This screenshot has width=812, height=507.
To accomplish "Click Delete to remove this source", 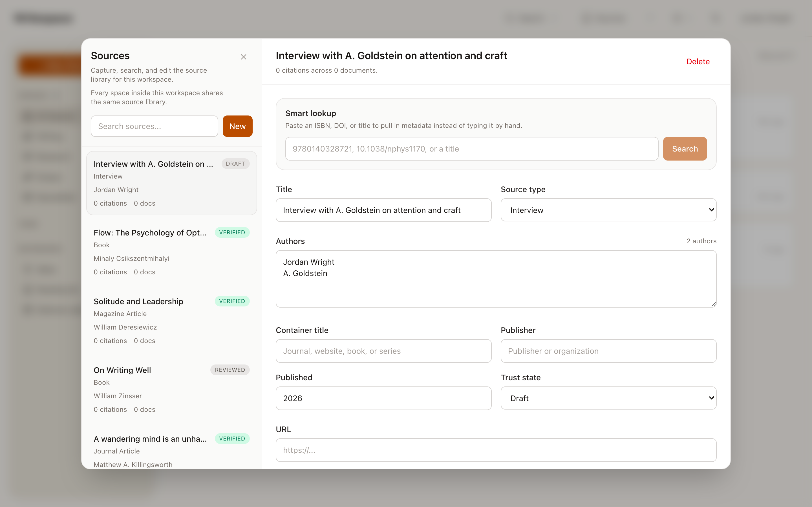I will [698, 61].
